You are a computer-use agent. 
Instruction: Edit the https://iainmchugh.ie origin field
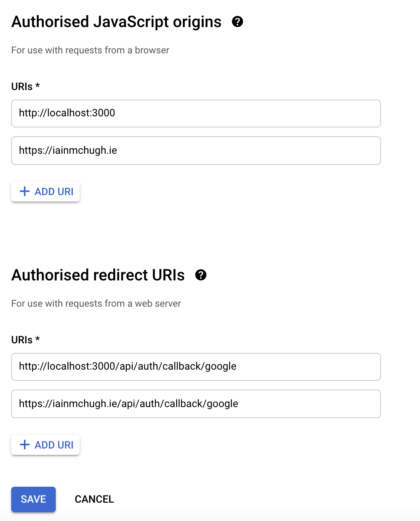point(196,151)
